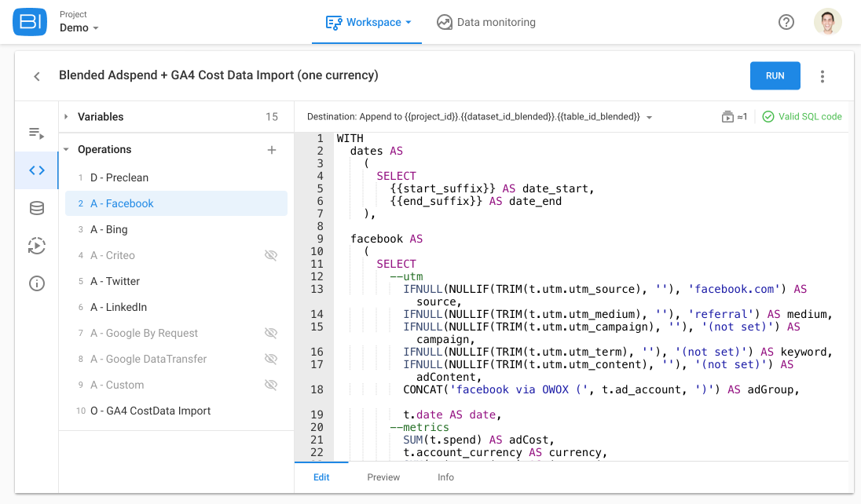
Task: Open the user profile avatar
Action: point(827,22)
